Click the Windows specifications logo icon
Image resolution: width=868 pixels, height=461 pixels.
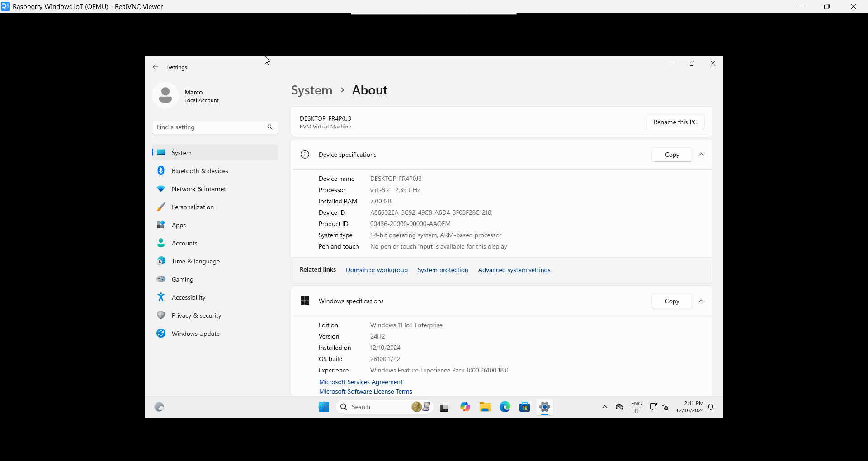point(305,301)
